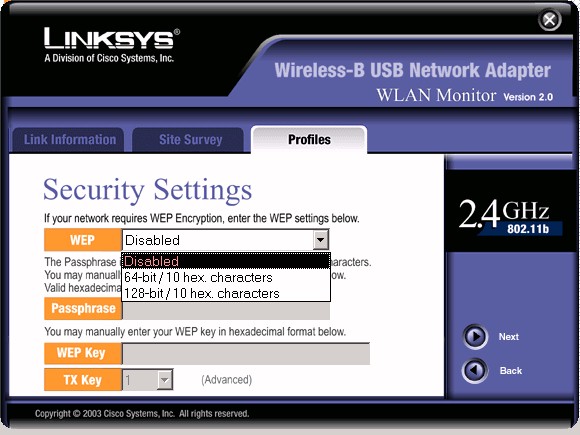
Task: Click the Back arrow icon
Action: (x=475, y=370)
